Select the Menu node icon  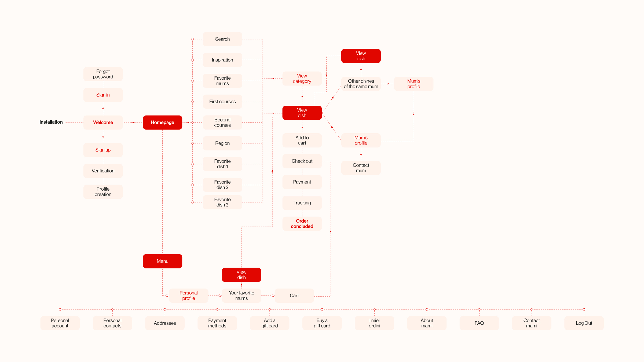tap(162, 261)
